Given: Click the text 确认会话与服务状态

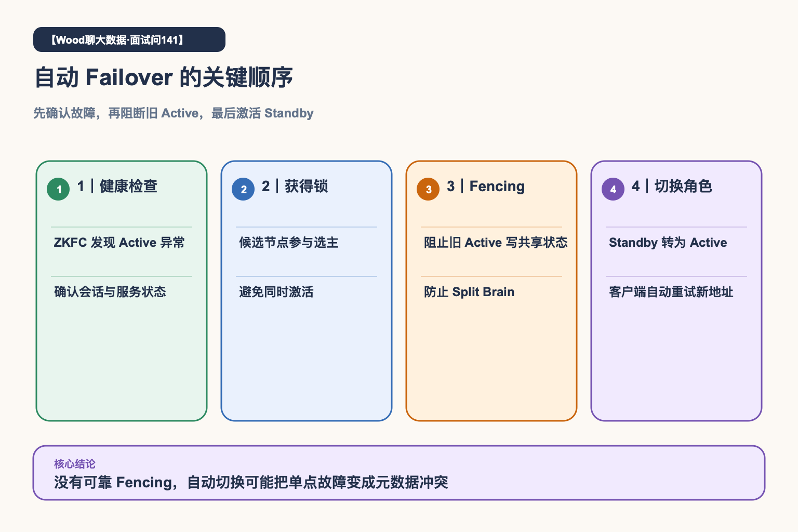Looking at the screenshot, I should click(110, 292).
